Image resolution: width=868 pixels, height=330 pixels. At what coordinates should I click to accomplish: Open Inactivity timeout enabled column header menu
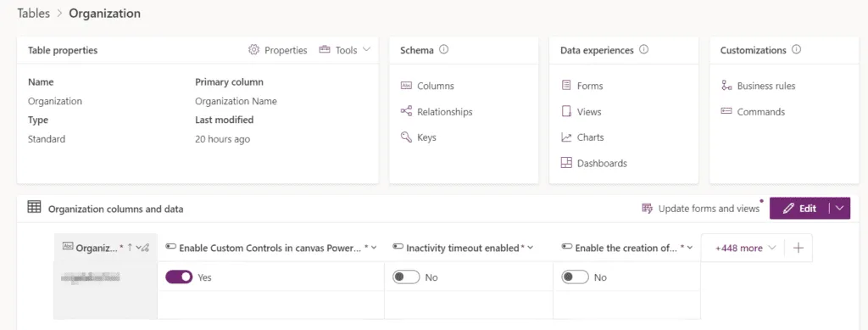tap(531, 248)
